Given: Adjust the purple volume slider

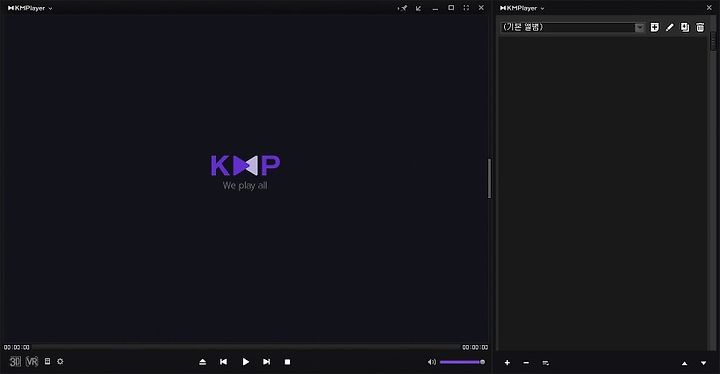Looking at the screenshot, I should [462, 362].
